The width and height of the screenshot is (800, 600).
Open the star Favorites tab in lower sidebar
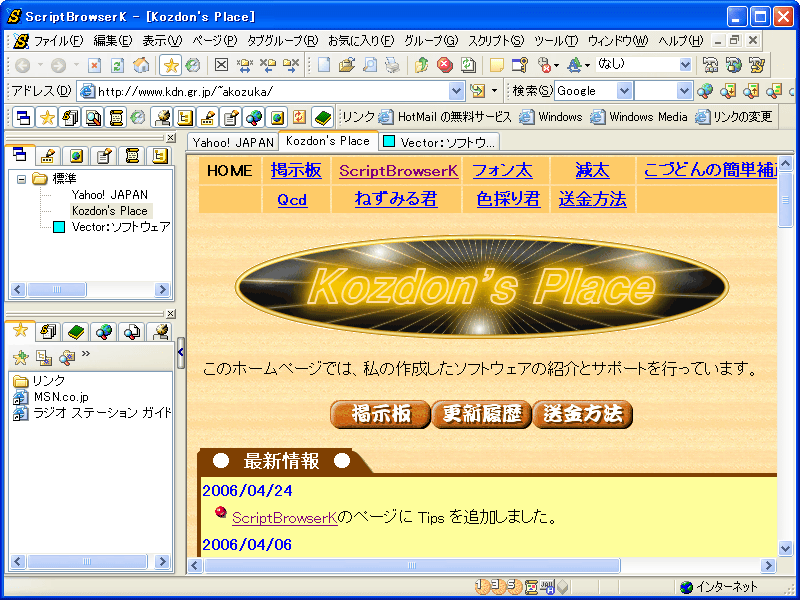(20, 331)
